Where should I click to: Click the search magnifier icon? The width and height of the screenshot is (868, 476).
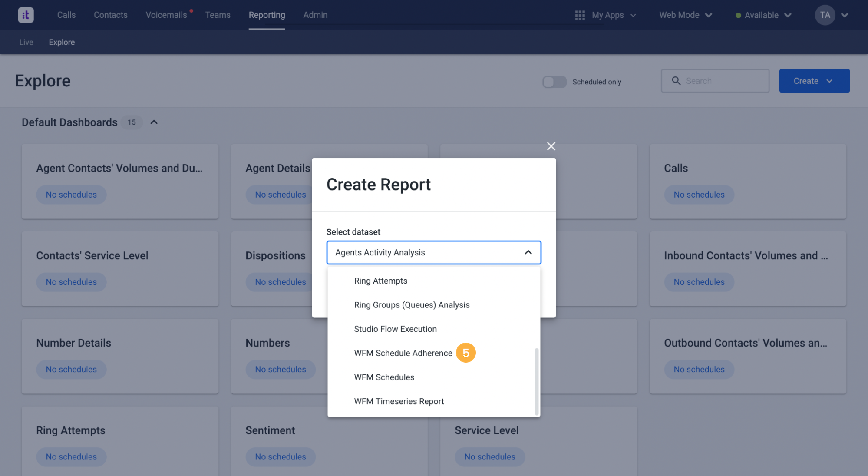tap(676, 81)
